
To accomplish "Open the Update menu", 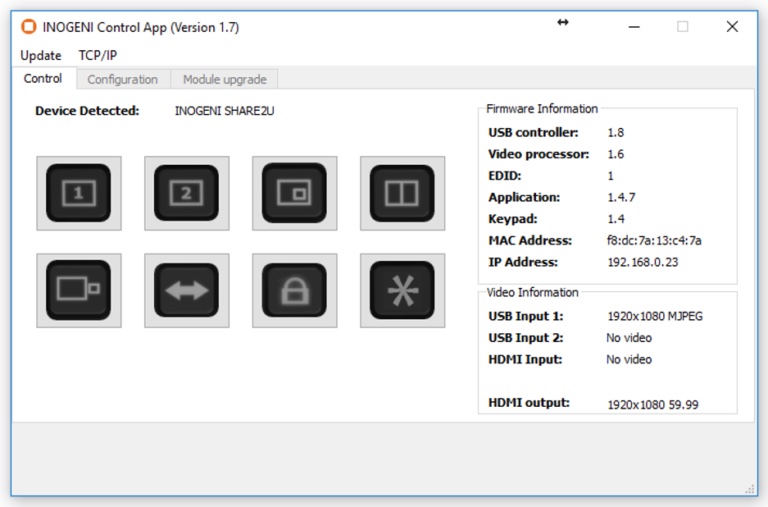I will click(x=41, y=55).
